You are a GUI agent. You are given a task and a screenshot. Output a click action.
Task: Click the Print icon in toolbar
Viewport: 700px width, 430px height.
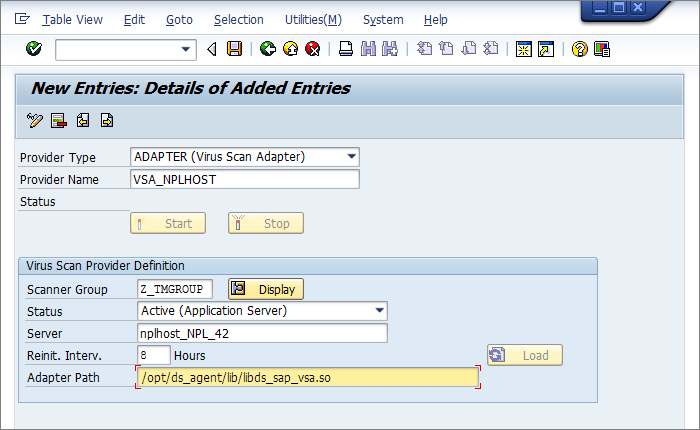[345, 49]
